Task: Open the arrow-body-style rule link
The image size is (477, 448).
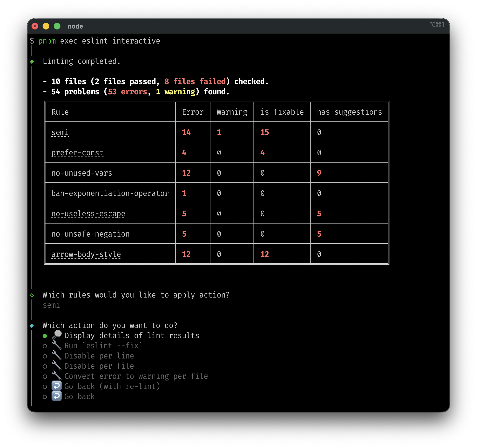Action: pyautogui.click(x=86, y=254)
